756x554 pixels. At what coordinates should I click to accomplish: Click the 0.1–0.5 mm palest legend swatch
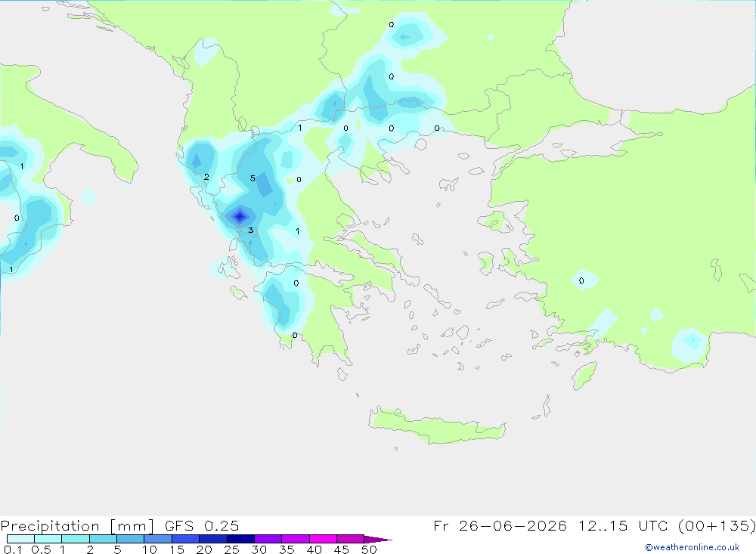tap(20, 539)
